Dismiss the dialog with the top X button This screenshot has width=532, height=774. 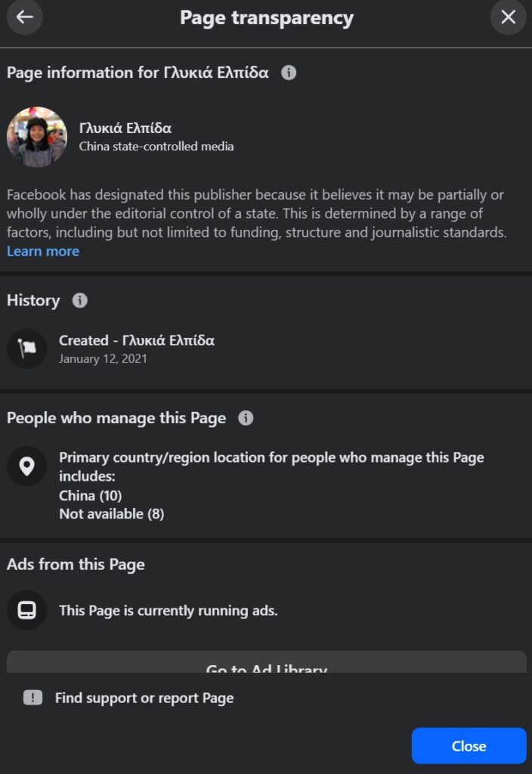point(509,17)
